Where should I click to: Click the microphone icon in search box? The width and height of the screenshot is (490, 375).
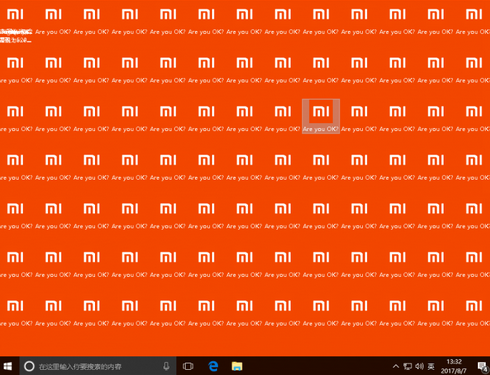point(166,366)
